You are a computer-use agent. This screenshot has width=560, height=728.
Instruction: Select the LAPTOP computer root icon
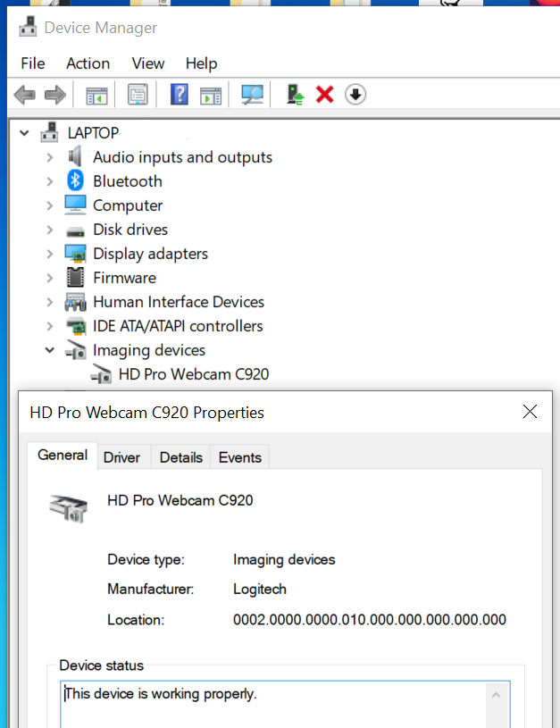click(49, 133)
